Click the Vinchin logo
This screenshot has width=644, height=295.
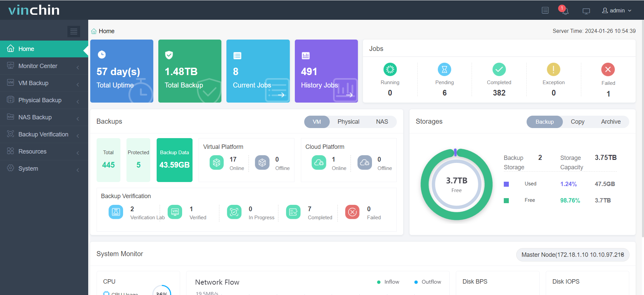coord(34,10)
